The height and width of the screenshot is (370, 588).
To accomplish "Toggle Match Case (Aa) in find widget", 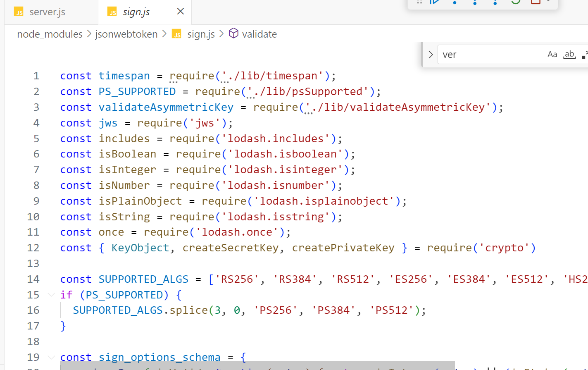I will coord(552,54).
